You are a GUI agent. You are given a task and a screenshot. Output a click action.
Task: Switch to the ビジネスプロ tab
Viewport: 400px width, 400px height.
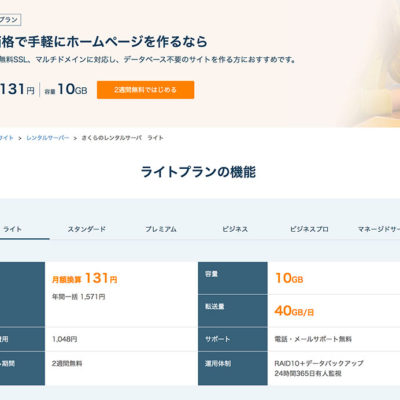309,229
